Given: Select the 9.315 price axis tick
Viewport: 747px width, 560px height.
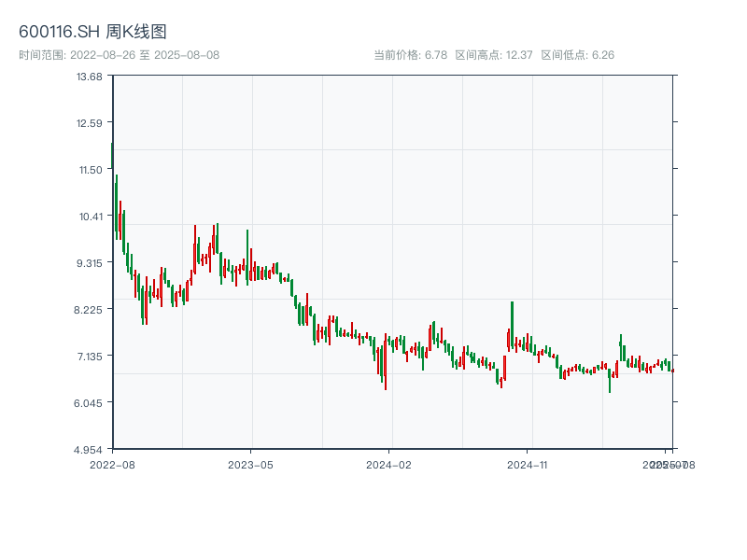Looking at the screenshot, I should click(x=90, y=262).
